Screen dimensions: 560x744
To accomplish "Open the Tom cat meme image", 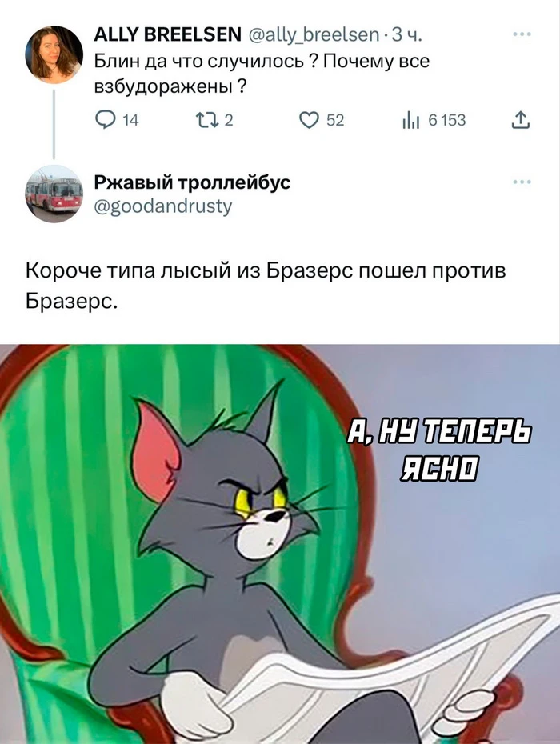I will click(x=280, y=544).
